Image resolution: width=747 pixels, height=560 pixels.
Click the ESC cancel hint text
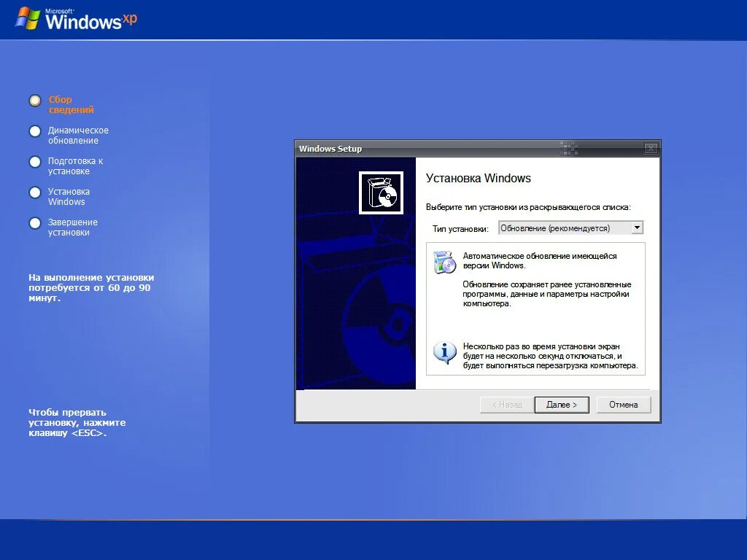77,423
